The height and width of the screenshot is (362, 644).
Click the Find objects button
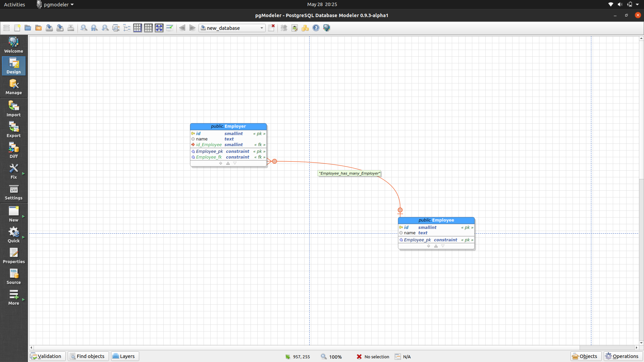point(88,356)
